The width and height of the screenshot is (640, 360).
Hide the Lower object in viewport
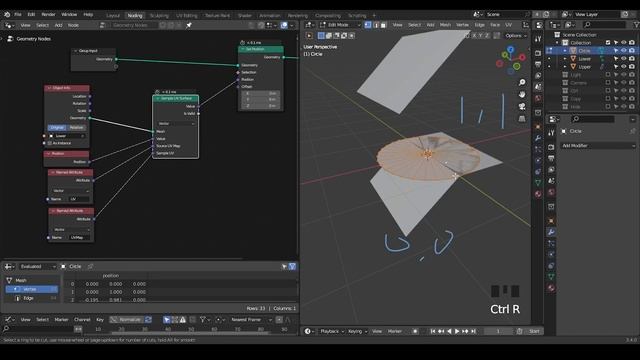tap(624, 58)
